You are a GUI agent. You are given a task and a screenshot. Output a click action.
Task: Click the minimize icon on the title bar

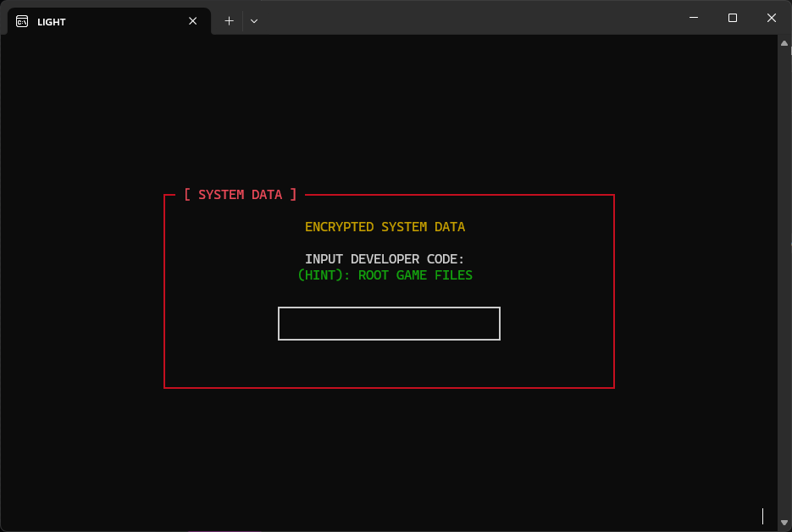693,17
